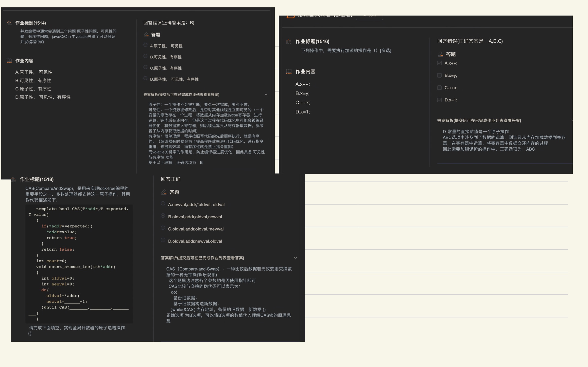
Task: Collapse 答案解析 section of question 1514
Action: [266, 95]
